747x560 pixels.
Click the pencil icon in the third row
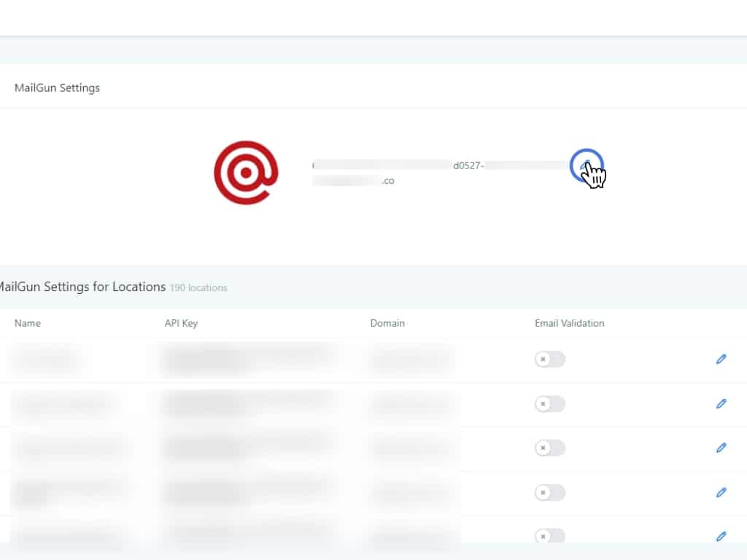coord(721,448)
